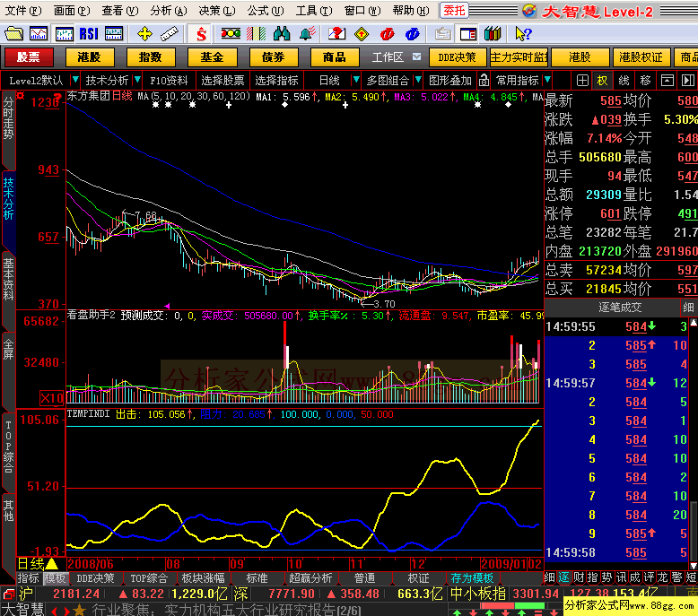The height and width of the screenshot is (616, 698).
Task: Open the RSI indicator tool
Action: coord(89,34)
